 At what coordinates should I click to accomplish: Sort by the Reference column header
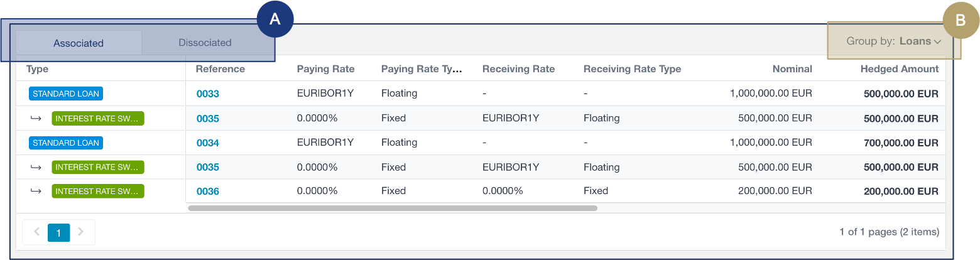(220, 69)
